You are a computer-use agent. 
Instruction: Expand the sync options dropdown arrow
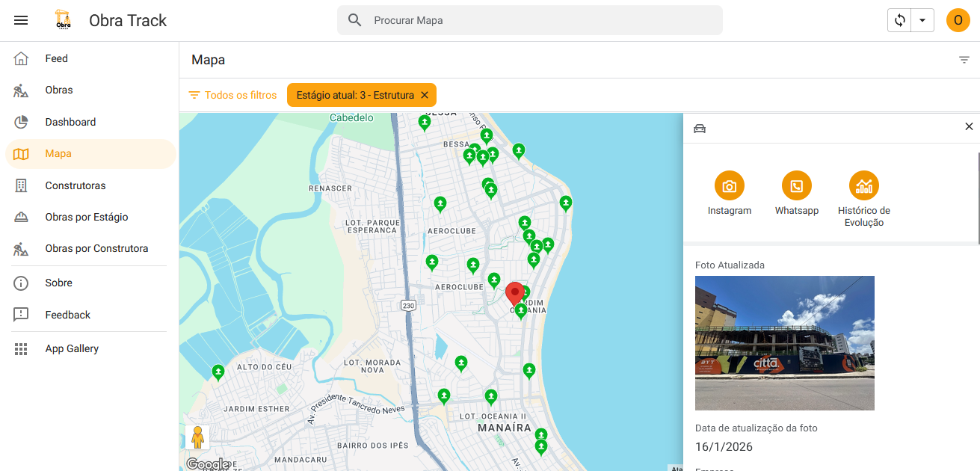(x=922, y=20)
